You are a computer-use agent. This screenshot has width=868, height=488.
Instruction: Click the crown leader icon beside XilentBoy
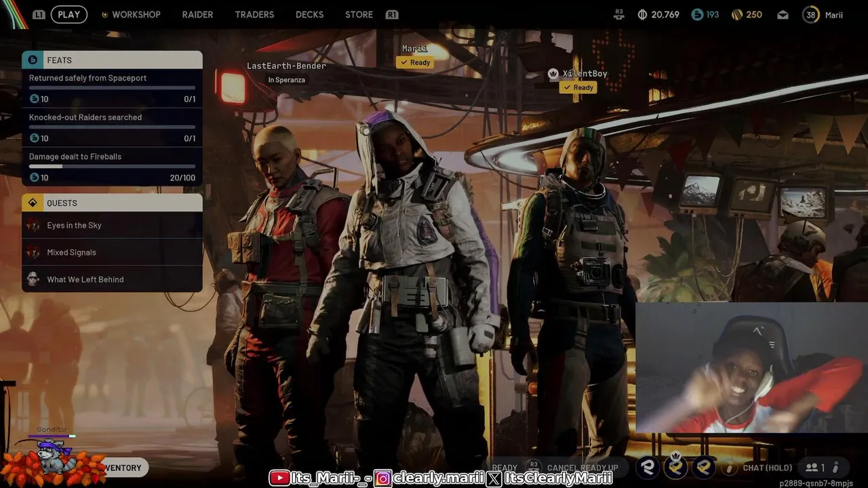553,73
